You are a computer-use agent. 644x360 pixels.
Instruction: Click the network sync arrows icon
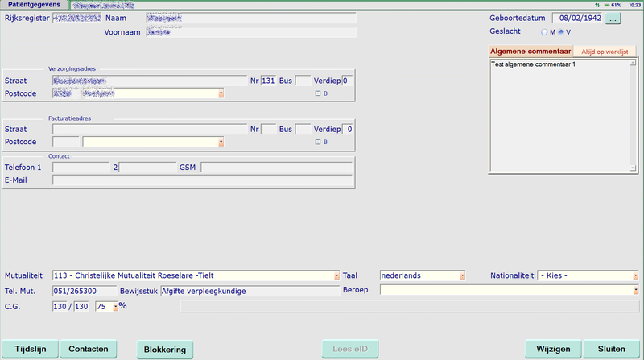click(x=597, y=5)
